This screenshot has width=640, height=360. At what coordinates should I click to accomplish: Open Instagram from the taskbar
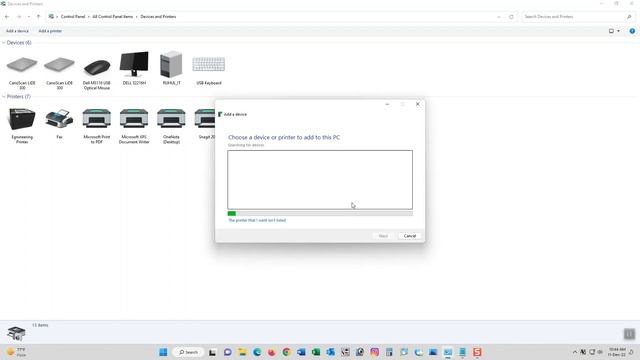(x=375, y=352)
